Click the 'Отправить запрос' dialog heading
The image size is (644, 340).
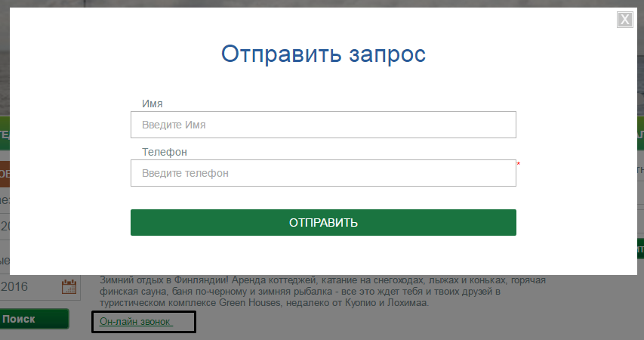323,54
